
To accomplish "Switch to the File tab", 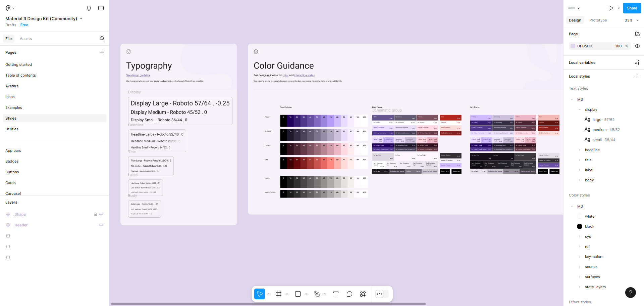I will 8,39.
